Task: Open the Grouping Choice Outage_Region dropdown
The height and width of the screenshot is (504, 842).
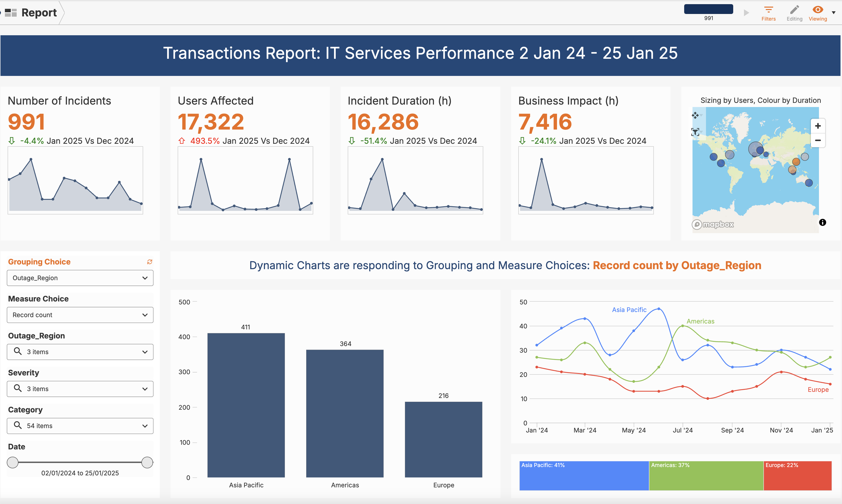Action: pyautogui.click(x=80, y=278)
